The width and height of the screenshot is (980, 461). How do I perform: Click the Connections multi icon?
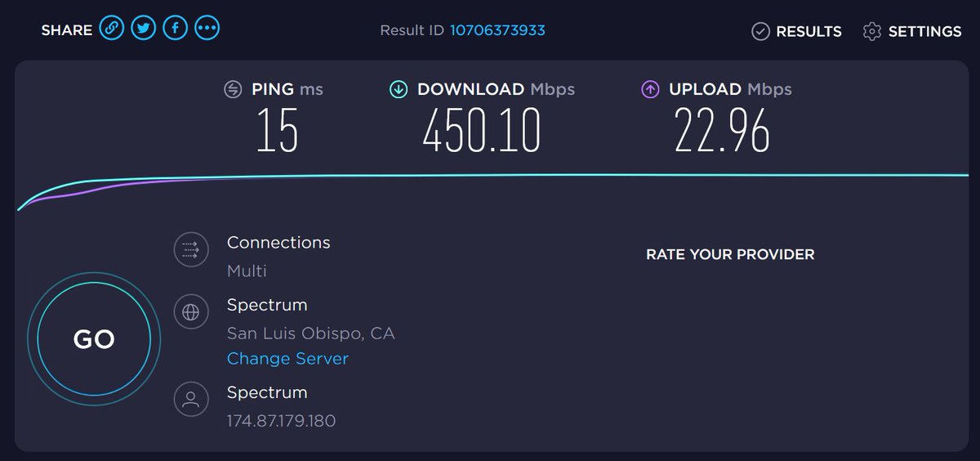point(191,249)
